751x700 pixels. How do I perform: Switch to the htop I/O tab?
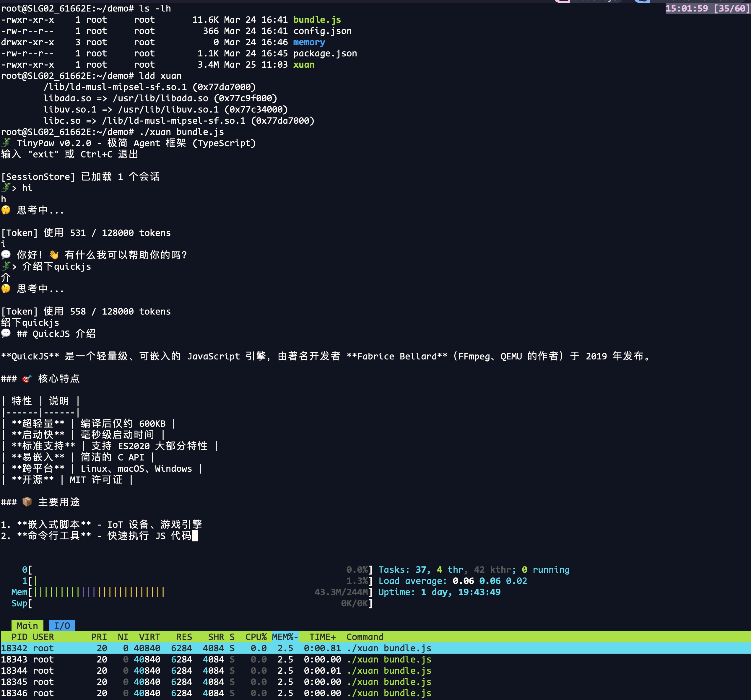click(x=62, y=626)
